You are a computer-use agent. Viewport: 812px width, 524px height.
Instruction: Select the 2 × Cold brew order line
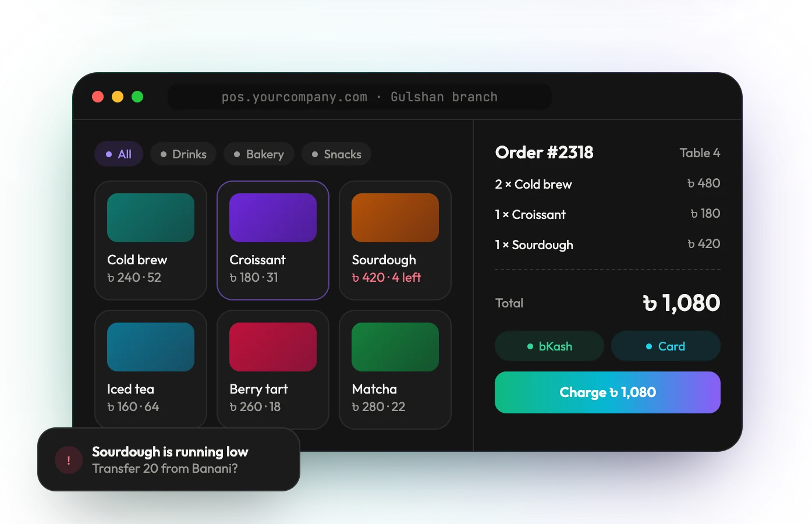click(x=608, y=184)
